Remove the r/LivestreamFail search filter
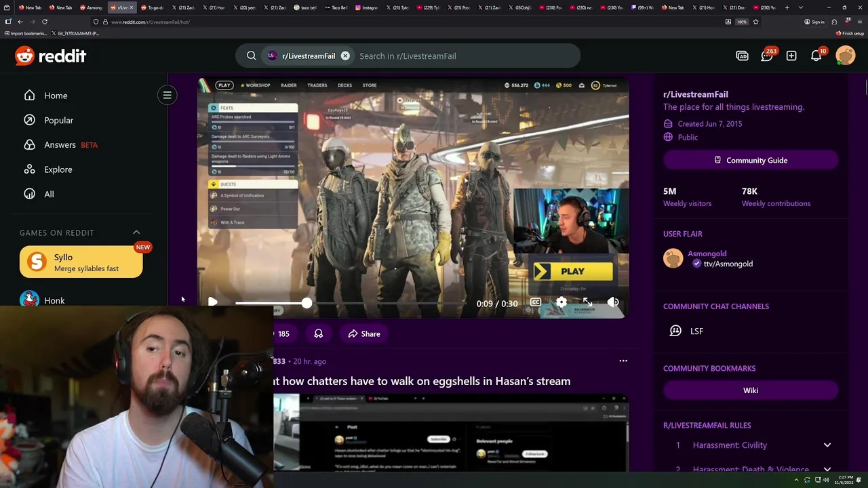The height and width of the screenshot is (488, 868). point(345,56)
